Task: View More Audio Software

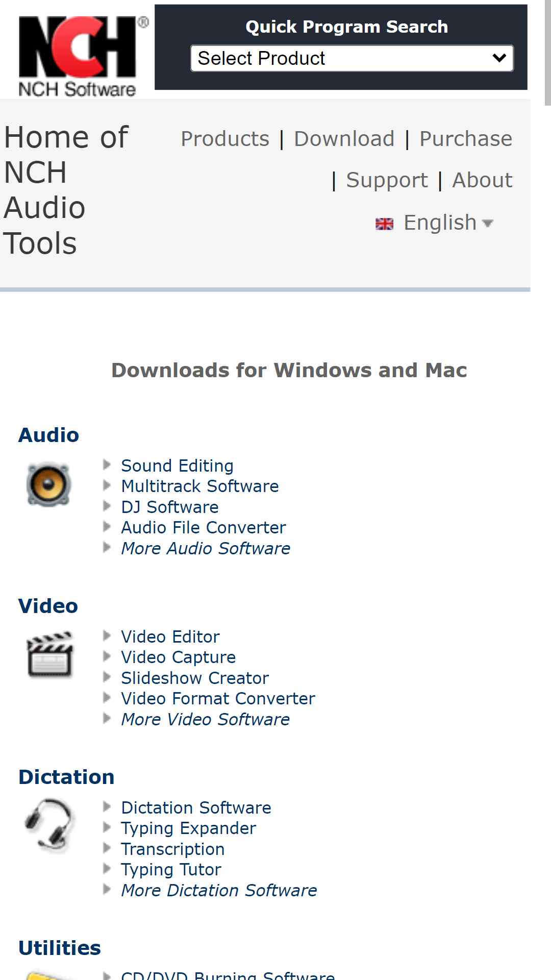Action: coord(206,548)
